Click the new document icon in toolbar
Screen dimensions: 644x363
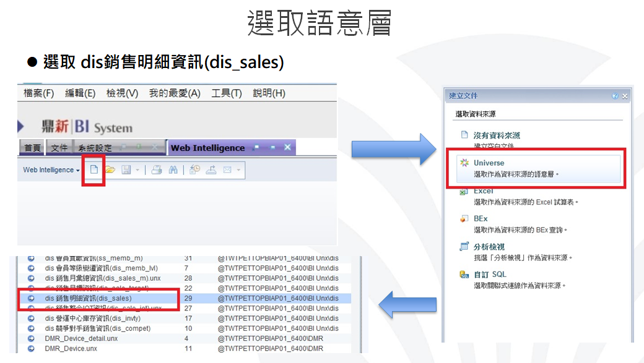coord(94,169)
